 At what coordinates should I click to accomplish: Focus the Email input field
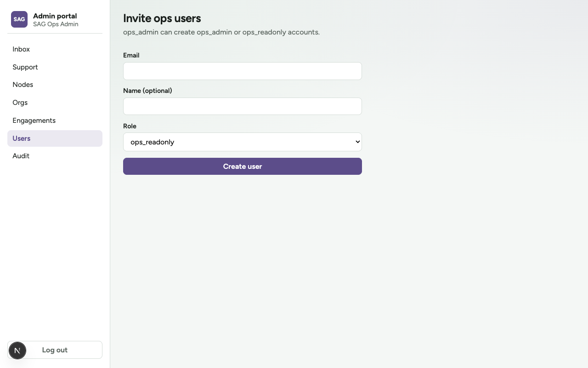coord(243,71)
